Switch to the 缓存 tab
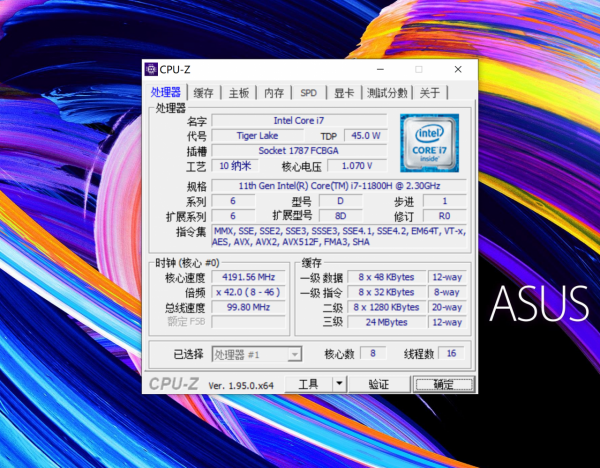The width and height of the screenshot is (600, 468). [x=203, y=93]
